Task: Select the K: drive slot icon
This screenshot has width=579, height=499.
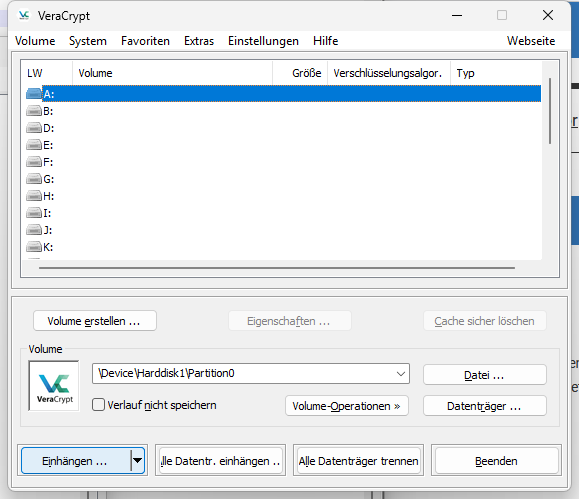Action: pyautogui.click(x=34, y=247)
